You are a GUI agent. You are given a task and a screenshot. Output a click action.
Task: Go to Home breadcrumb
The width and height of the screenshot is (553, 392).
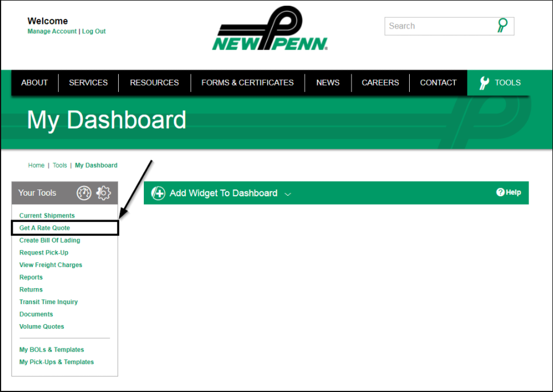37,165
